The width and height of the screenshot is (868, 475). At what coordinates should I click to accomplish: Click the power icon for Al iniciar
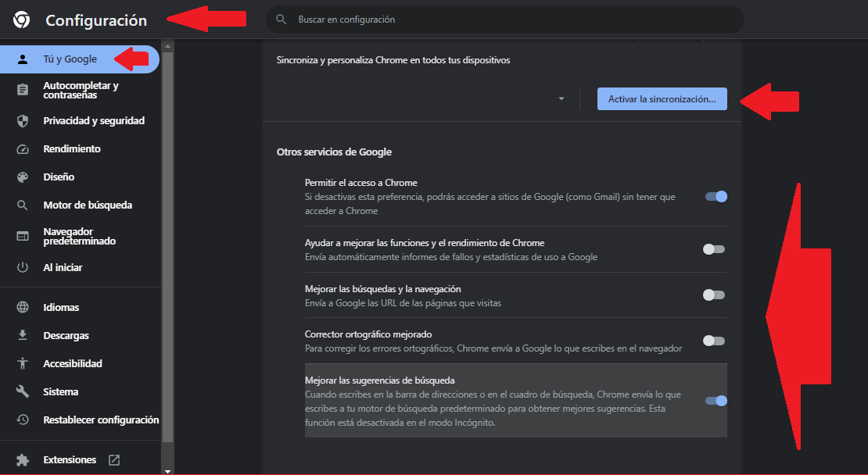click(23, 267)
